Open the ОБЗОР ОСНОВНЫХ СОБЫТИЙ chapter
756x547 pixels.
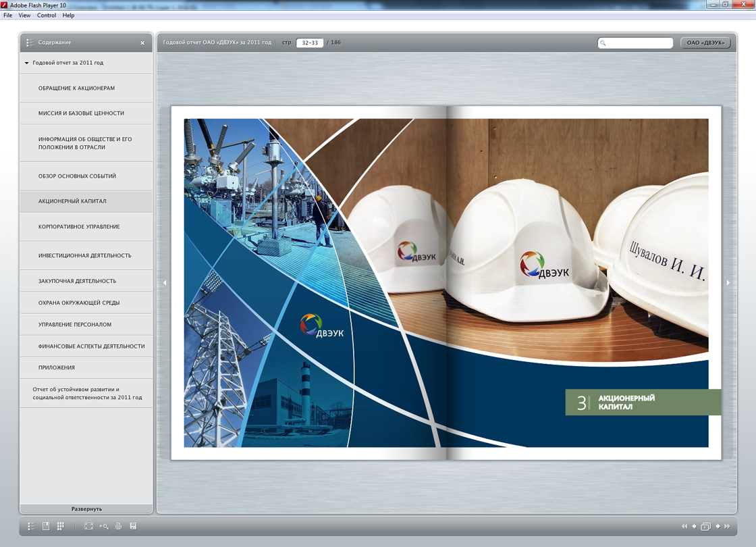pyautogui.click(x=86, y=176)
